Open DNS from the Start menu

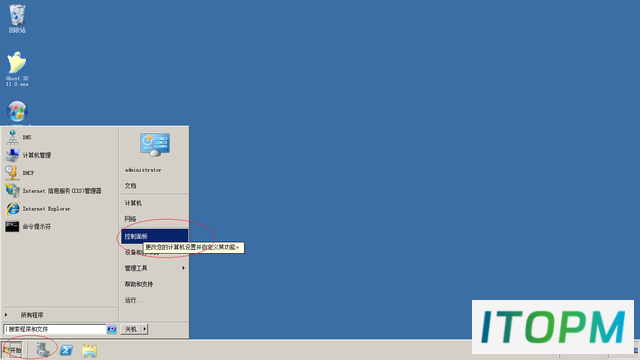tap(60, 138)
